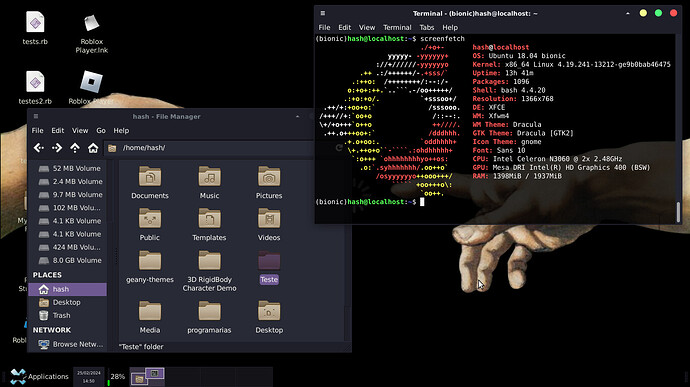This screenshot has width=690, height=387.
Task: Open File menu in File Manager
Action: [x=37, y=130]
